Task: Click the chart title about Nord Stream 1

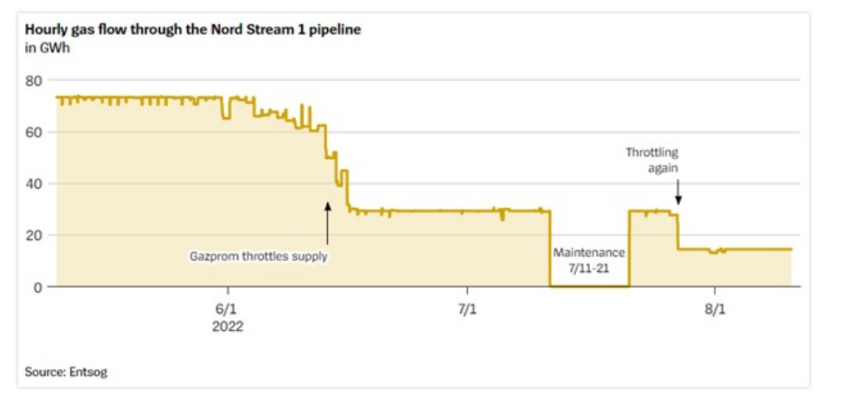Action: (193, 30)
